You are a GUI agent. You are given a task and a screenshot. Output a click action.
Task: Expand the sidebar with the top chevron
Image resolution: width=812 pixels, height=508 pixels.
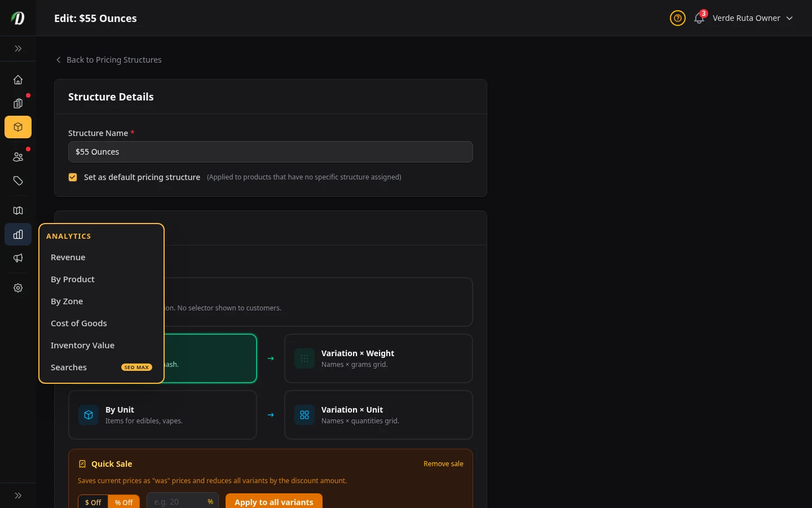[x=18, y=49]
